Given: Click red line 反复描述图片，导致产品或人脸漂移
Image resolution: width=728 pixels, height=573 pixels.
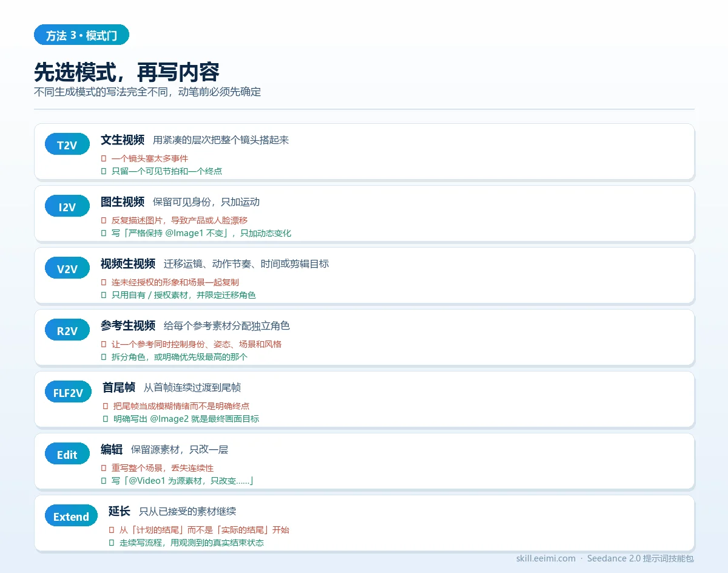Looking at the screenshot, I should tap(180, 220).
